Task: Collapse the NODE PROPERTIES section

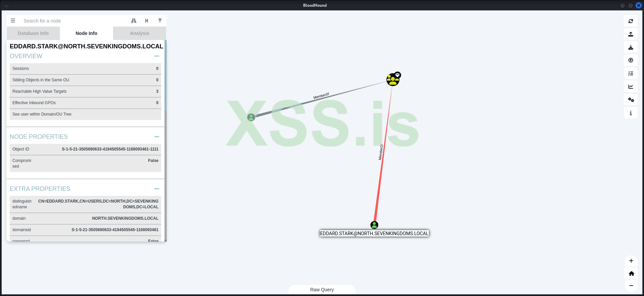Action: [x=157, y=137]
